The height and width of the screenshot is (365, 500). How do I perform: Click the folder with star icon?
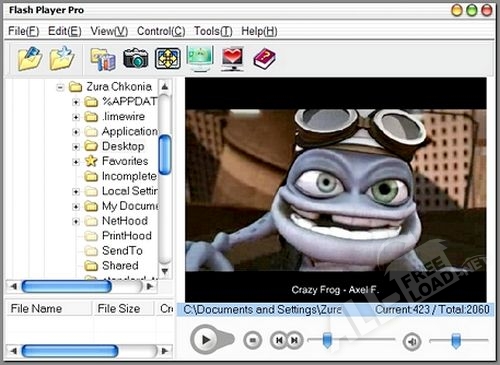tap(62, 58)
